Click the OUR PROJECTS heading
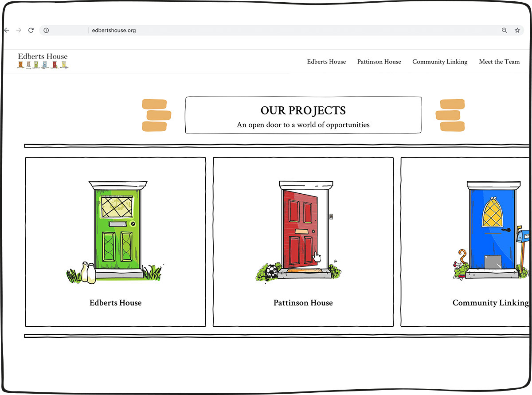Image resolution: width=532 pixels, height=395 pixels. 303,110
